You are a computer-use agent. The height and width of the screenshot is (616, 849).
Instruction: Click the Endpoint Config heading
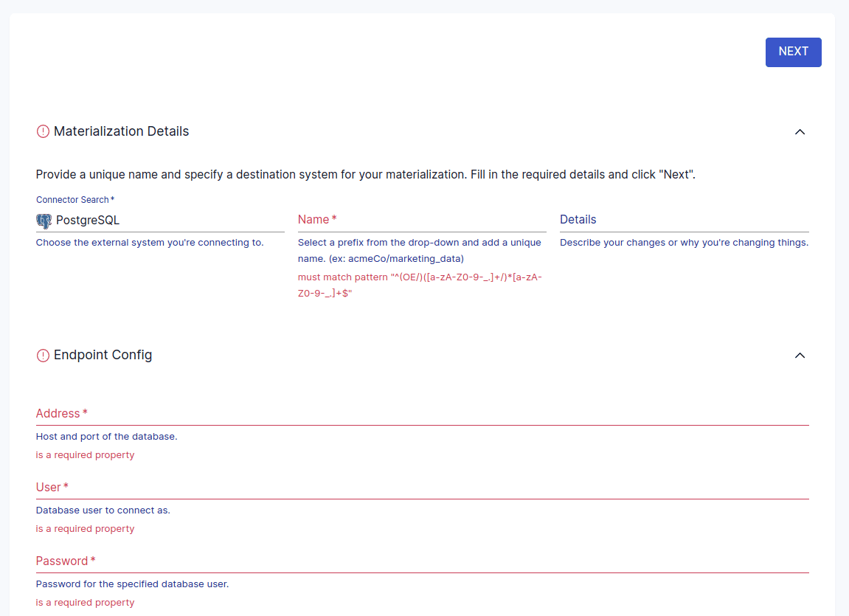point(101,355)
